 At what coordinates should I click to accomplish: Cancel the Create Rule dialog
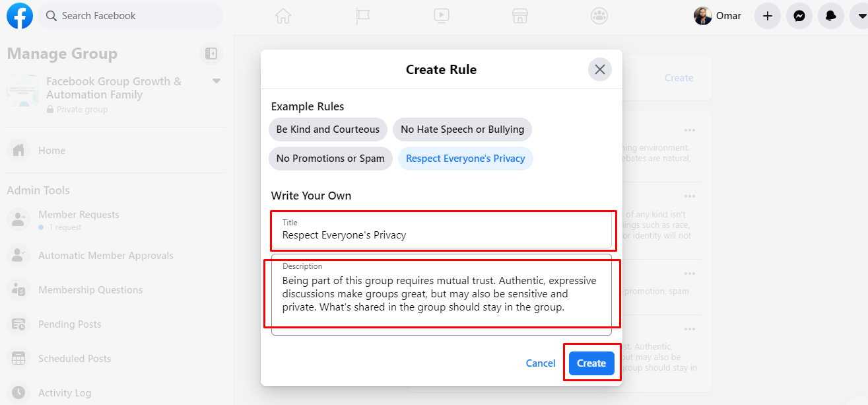tap(541, 363)
